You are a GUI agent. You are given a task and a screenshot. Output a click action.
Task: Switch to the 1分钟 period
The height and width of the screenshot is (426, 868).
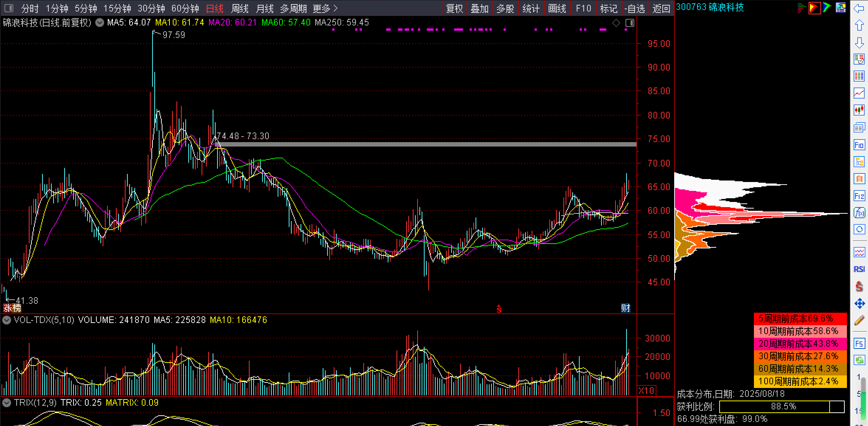pyautogui.click(x=57, y=8)
